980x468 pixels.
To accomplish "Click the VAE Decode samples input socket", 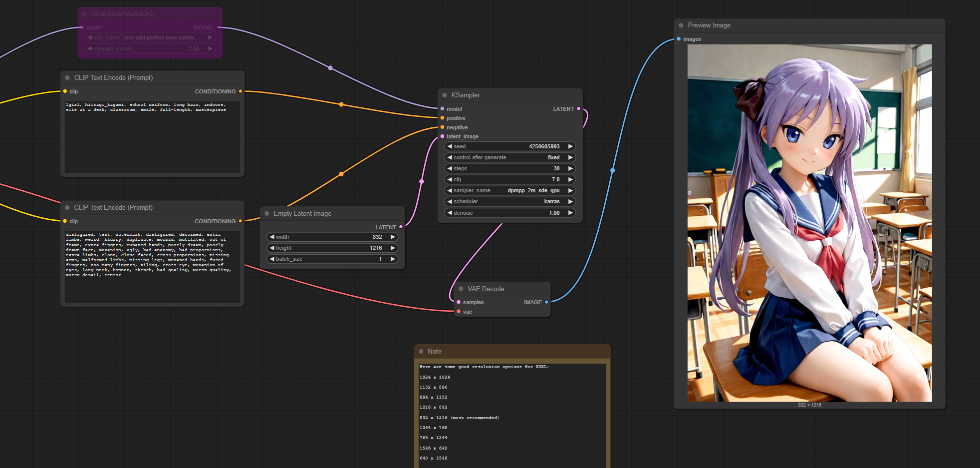I will [459, 302].
